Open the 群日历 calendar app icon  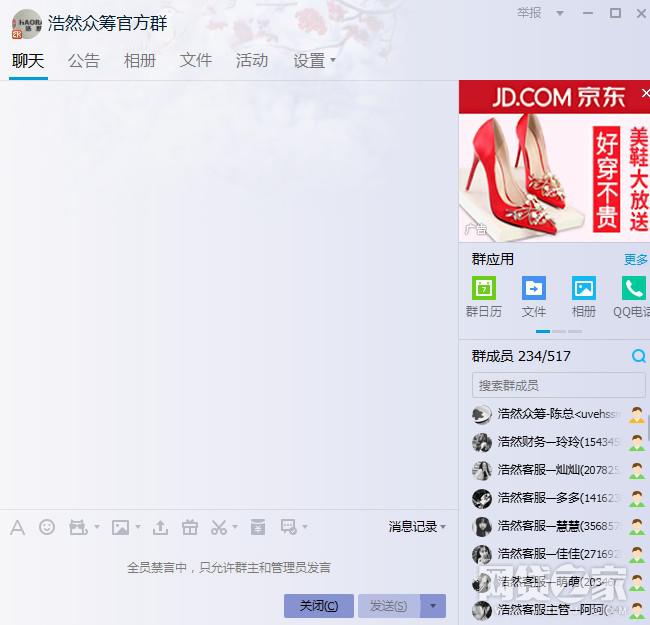coord(484,289)
